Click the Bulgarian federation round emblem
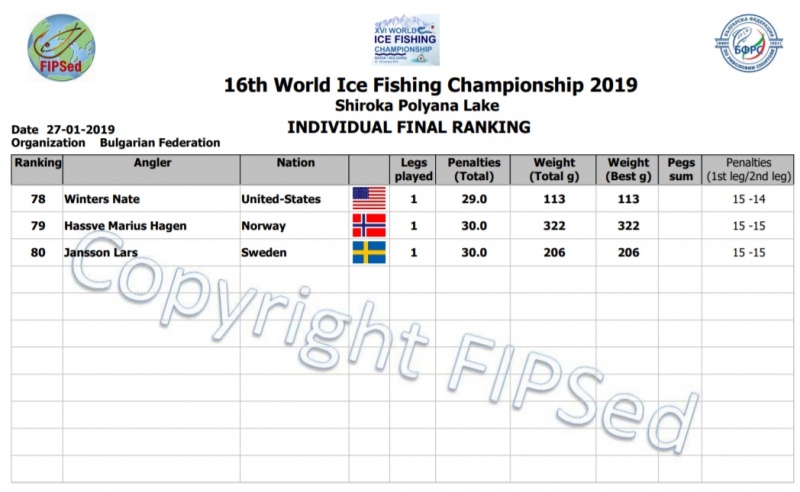Image resolution: width=800 pixels, height=492 pixels. 747,44
